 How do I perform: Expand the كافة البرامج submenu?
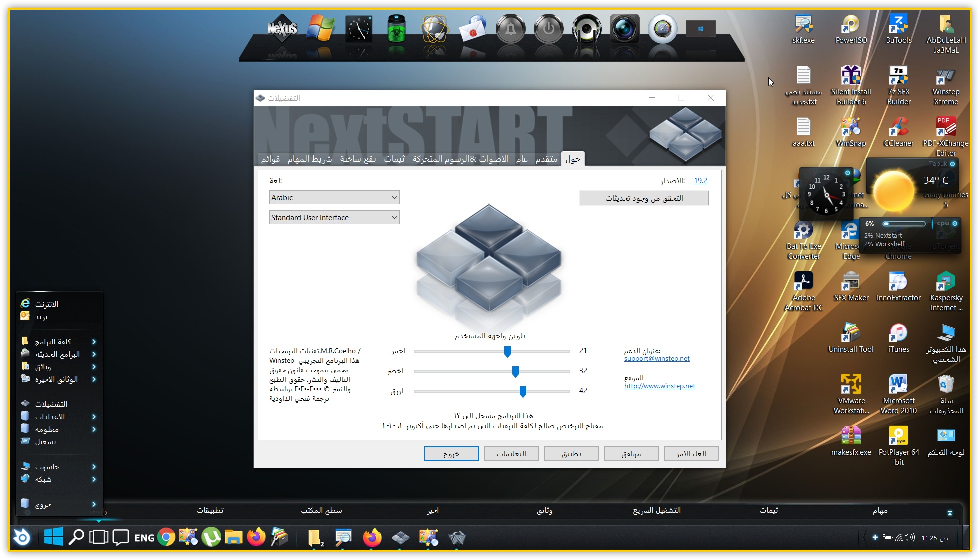point(59,342)
